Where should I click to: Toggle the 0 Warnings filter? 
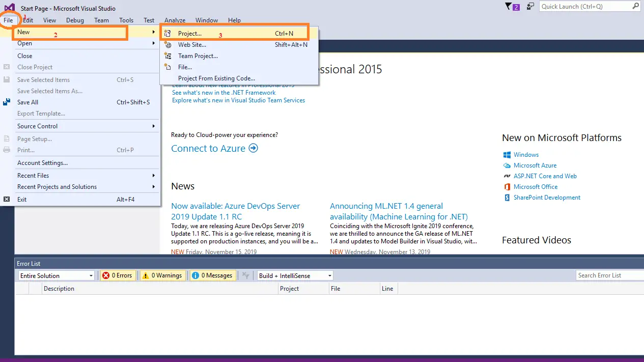[x=162, y=275]
